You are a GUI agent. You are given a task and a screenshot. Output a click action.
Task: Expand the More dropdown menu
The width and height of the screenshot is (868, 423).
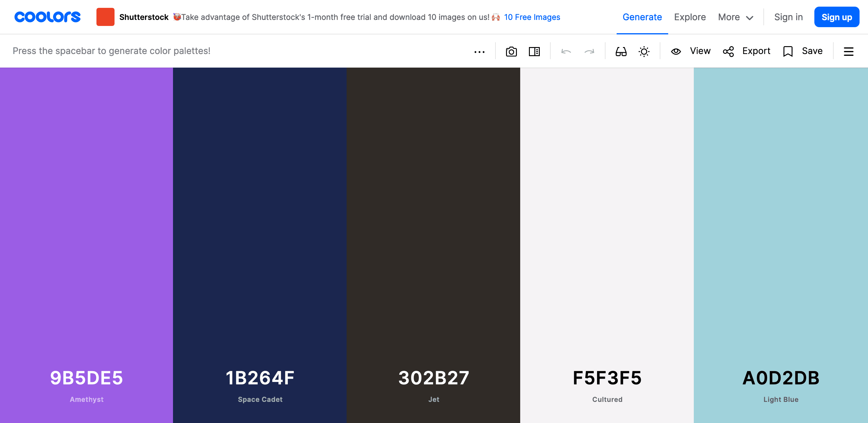(735, 17)
